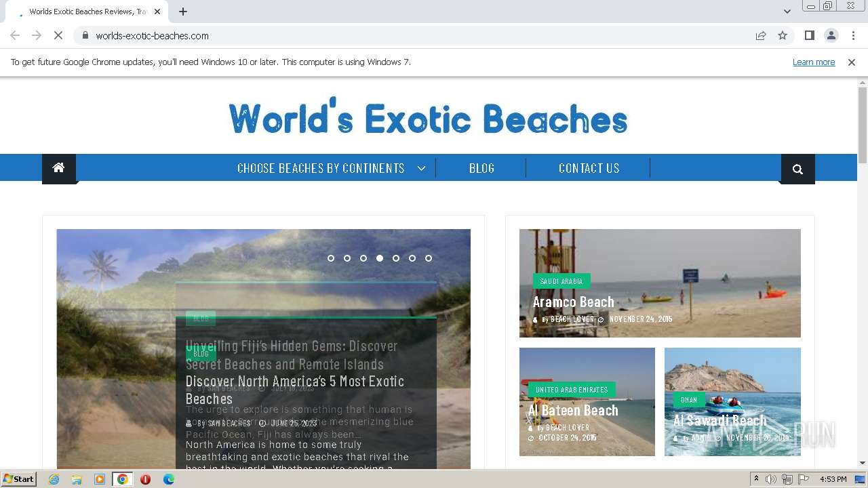Click the home icon in site navigation
The image size is (868, 488).
point(59,167)
